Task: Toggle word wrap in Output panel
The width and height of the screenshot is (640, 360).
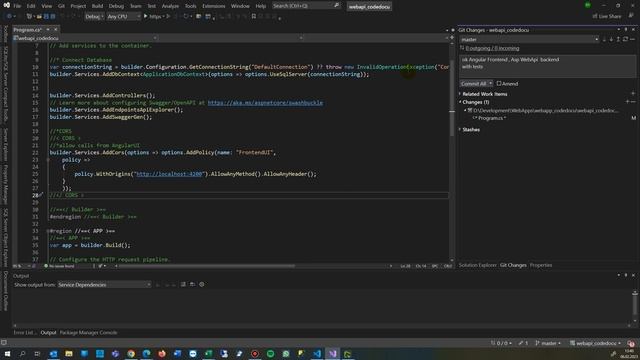Action: (192, 284)
